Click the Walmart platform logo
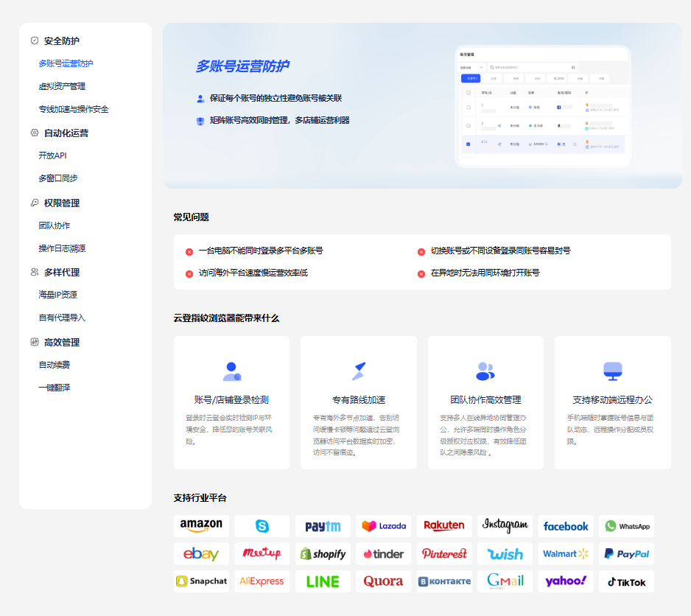This screenshot has height=616, width=691. [x=566, y=554]
